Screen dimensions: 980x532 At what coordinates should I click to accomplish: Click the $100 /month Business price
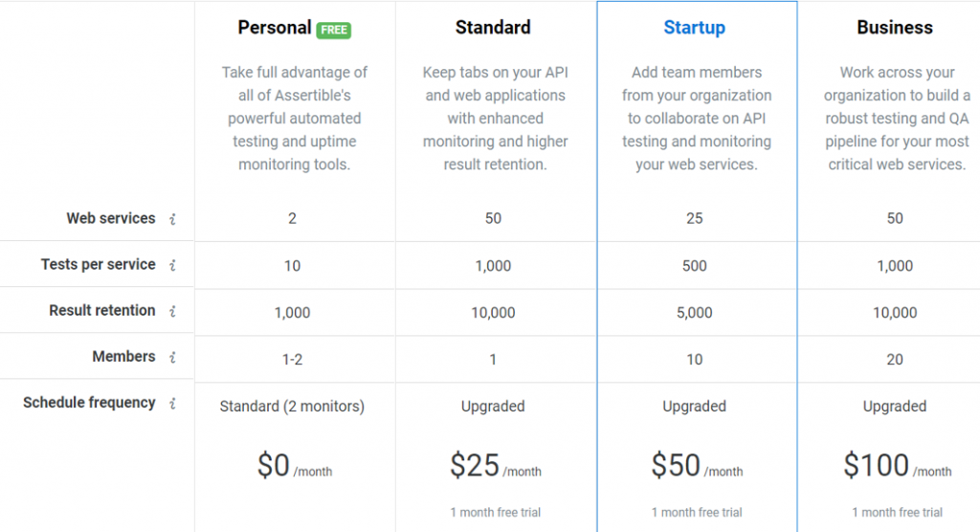pyautogui.click(x=897, y=466)
